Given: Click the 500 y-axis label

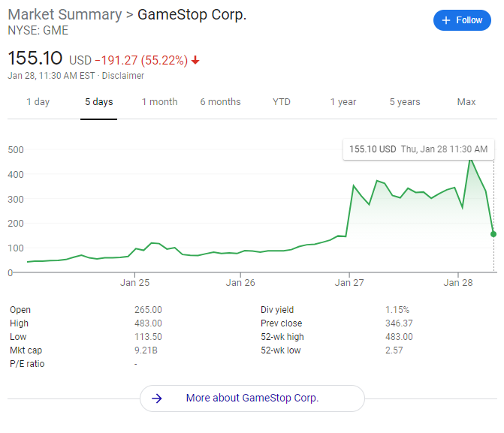Looking at the screenshot, I should tap(16, 149).
